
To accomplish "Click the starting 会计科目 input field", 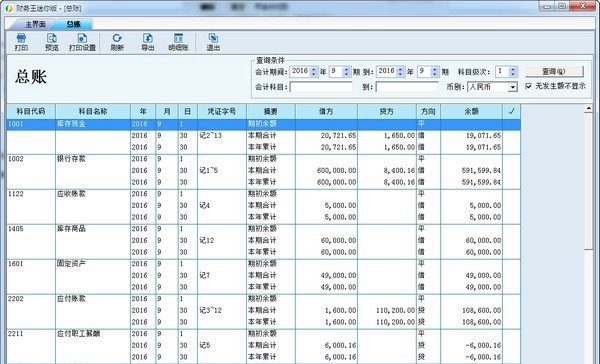I will [x=321, y=87].
